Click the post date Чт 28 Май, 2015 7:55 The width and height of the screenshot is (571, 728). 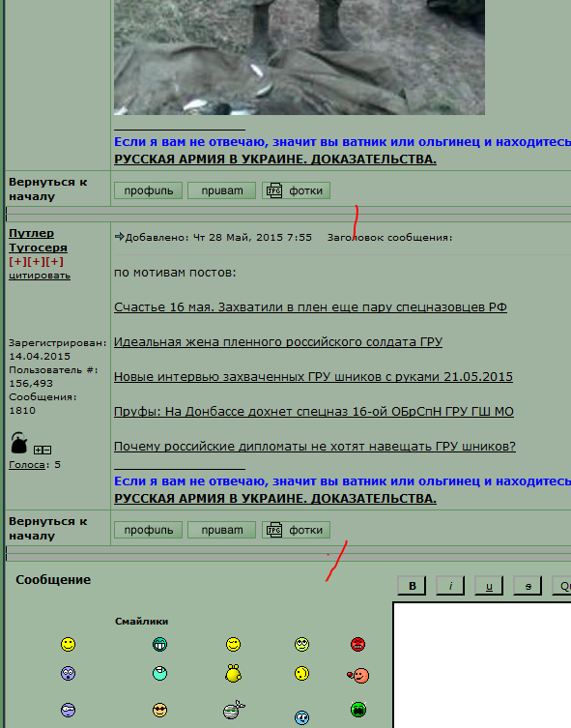[x=252, y=237]
